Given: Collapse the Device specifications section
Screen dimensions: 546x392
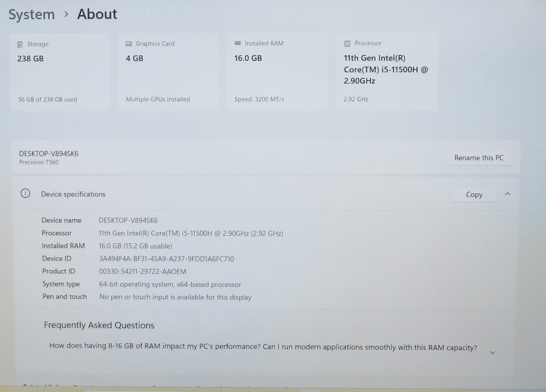Looking at the screenshot, I should tap(507, 194).
